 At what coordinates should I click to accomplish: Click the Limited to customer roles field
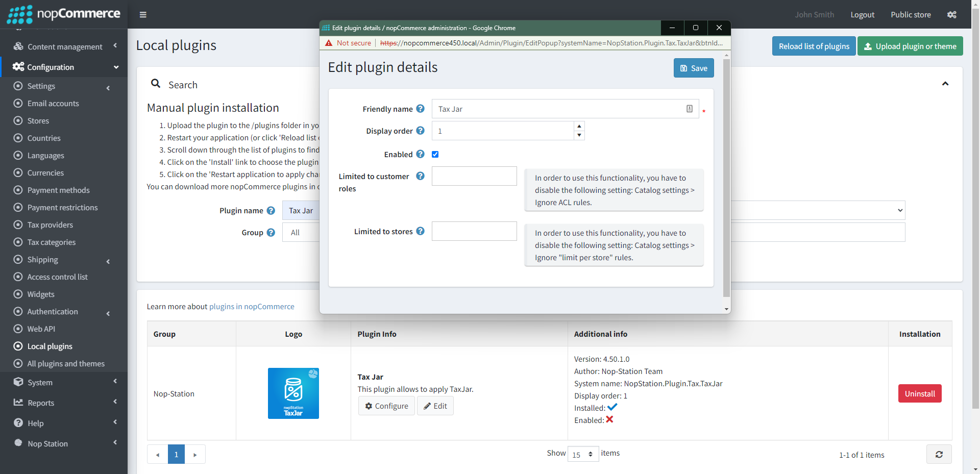474,176
